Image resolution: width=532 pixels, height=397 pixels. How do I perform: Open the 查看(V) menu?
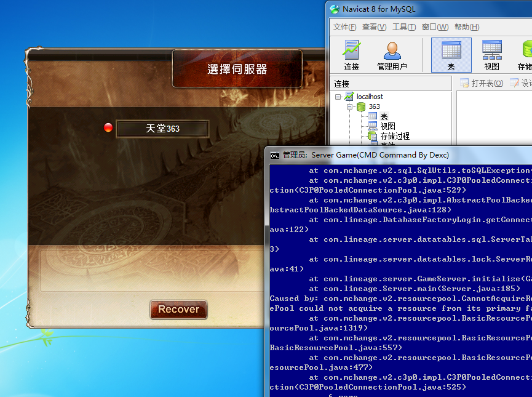[x=374, y=27]
